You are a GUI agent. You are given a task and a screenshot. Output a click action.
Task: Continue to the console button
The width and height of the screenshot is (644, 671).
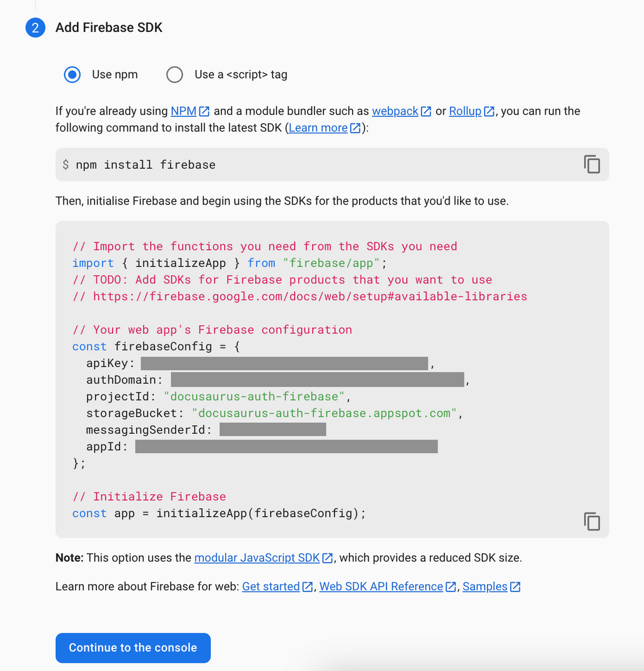pyautogui.click(x=133, y=648)
